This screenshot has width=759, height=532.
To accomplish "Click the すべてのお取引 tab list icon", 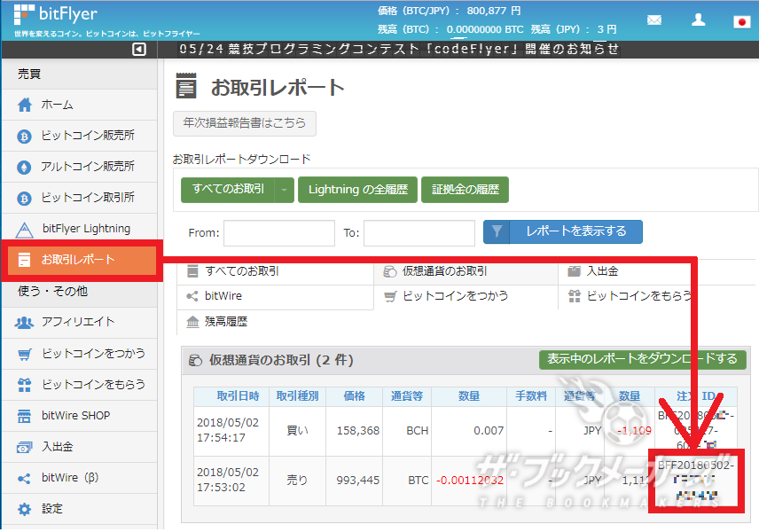I will [192, 271].
